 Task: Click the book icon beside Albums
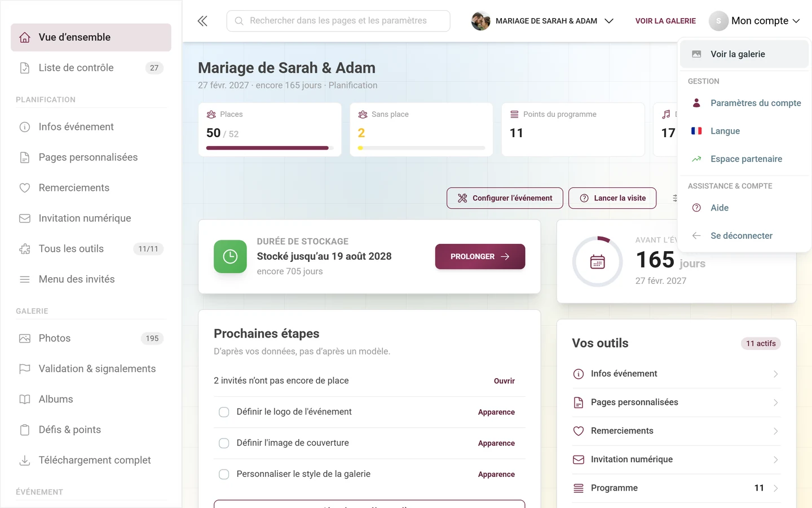point(25,400)
